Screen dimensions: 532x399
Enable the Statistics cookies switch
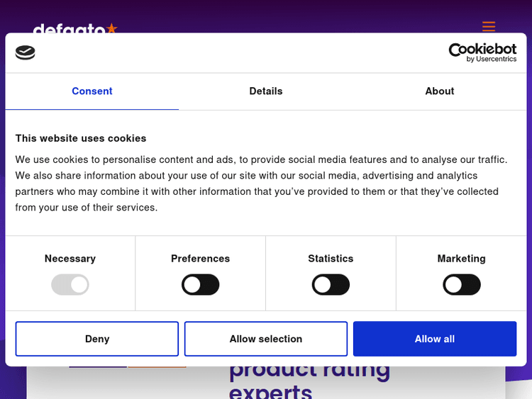pos(331,285)
